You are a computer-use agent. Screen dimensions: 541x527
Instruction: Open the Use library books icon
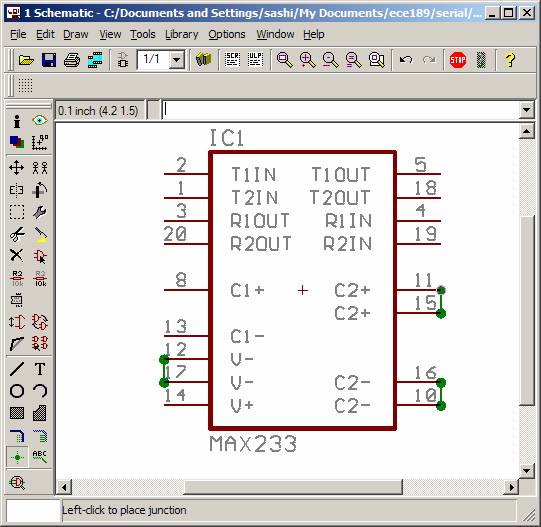coord(204,60)
